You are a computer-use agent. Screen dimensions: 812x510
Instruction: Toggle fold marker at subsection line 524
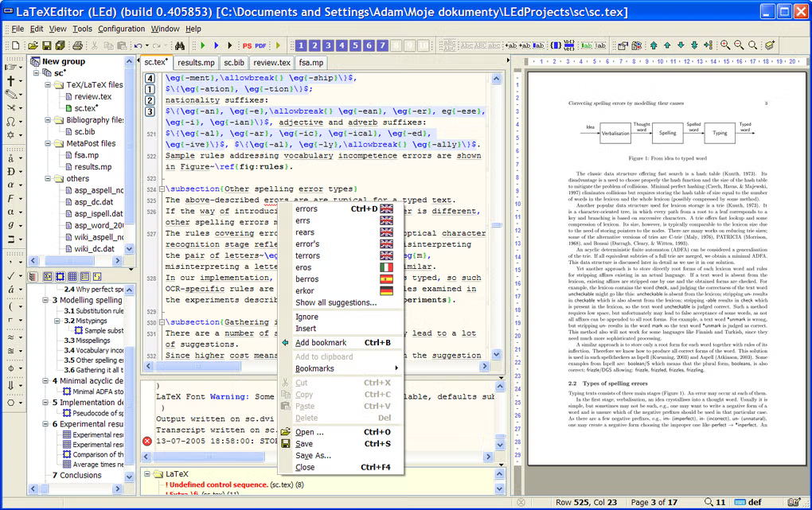point(160,189)
